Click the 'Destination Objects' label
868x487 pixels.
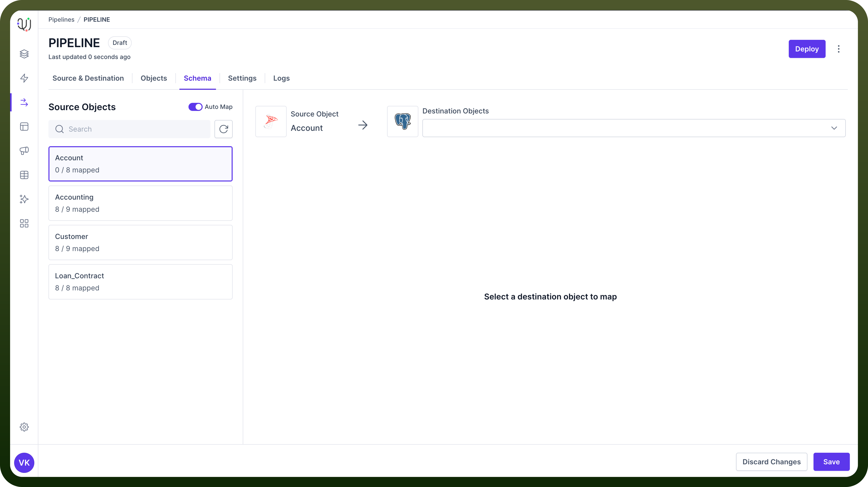tap(456, 111)
